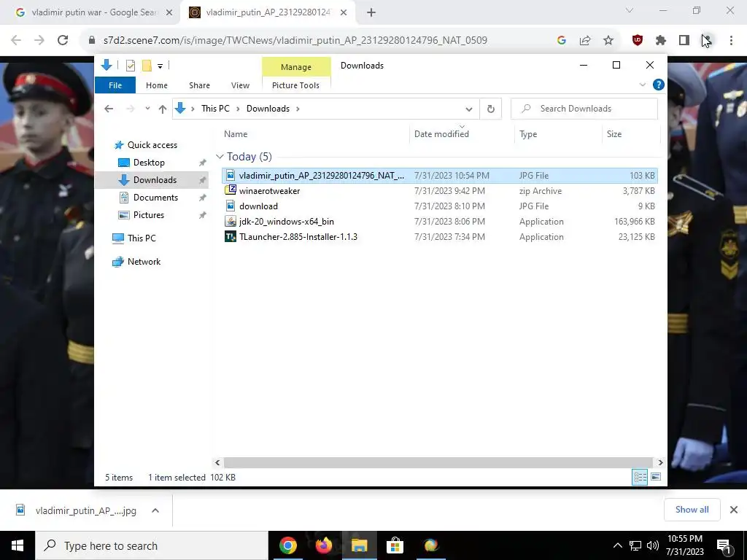Click the Manage contextual tab header
This screenshot has width=747, height=560.
coord(296,67)
